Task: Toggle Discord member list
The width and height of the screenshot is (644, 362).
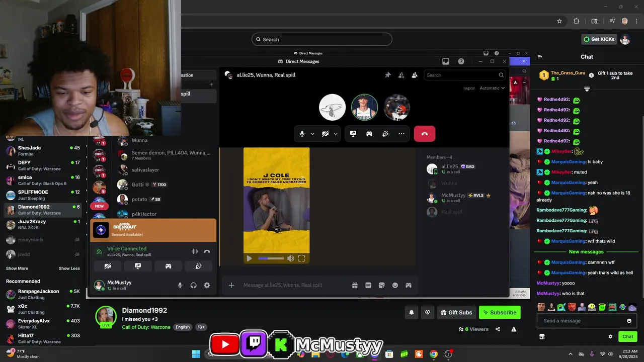Action: pos(414,75)
